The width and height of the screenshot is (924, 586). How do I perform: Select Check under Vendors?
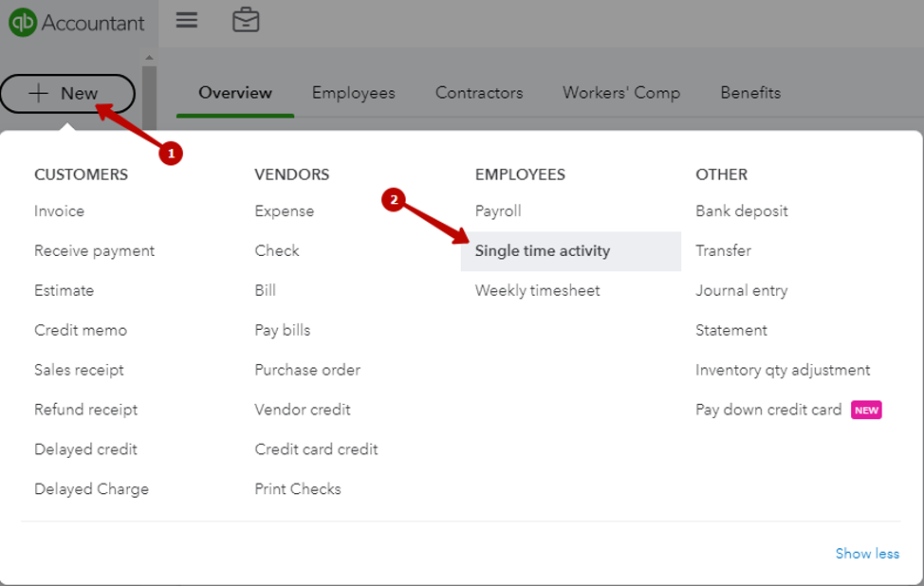click(277, 251)
